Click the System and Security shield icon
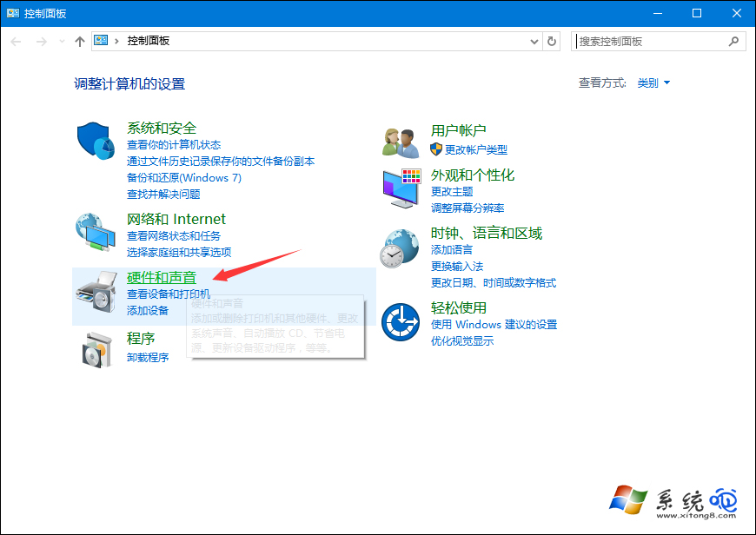This screenshot has width=756, height=535. [x=96, y=142]
